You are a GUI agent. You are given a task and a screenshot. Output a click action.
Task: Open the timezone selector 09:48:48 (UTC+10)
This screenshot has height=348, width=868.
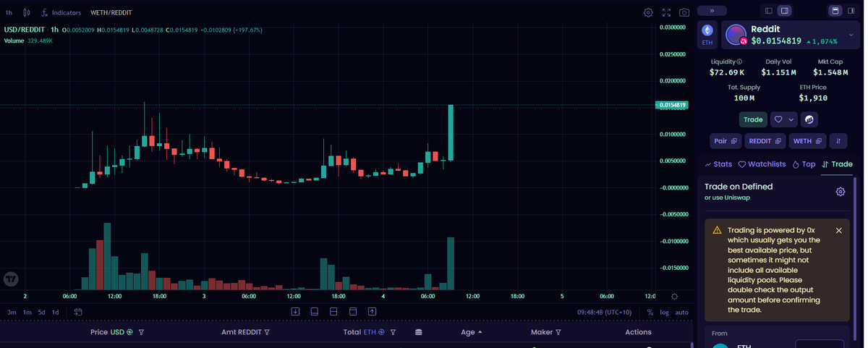point(604,312)
